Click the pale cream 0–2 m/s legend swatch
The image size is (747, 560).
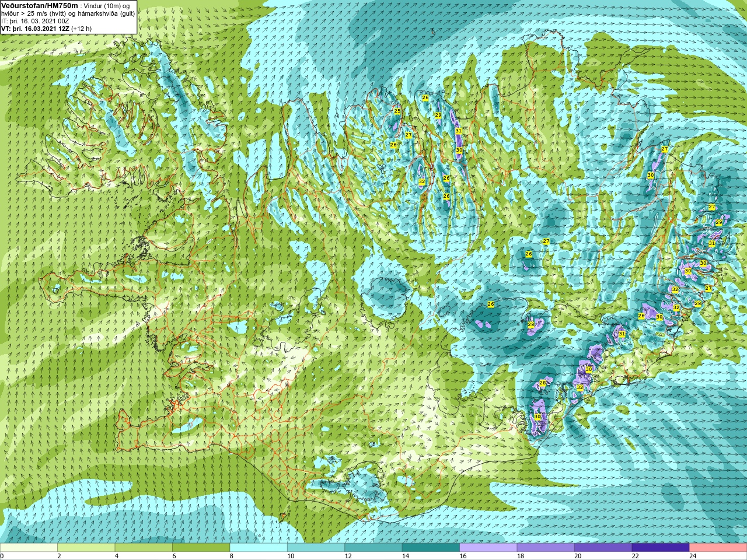click(29, 548)
